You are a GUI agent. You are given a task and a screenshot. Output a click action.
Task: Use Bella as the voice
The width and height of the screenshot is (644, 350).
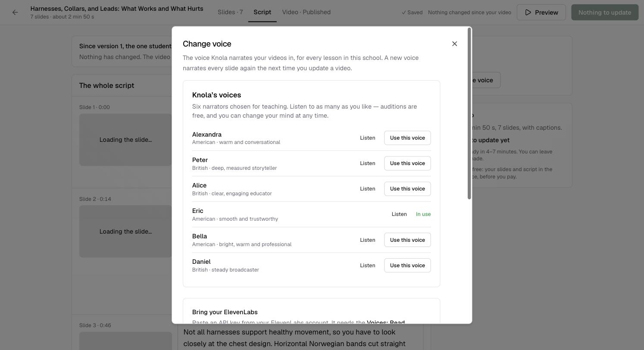(407, 240)
